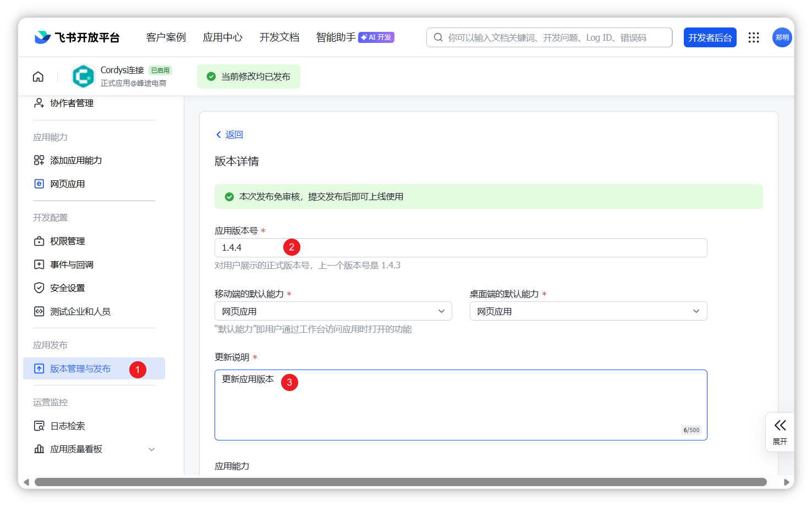812x507 pixels.
Task: Click the AI 开发 badge
Action: tap(376, 37)
